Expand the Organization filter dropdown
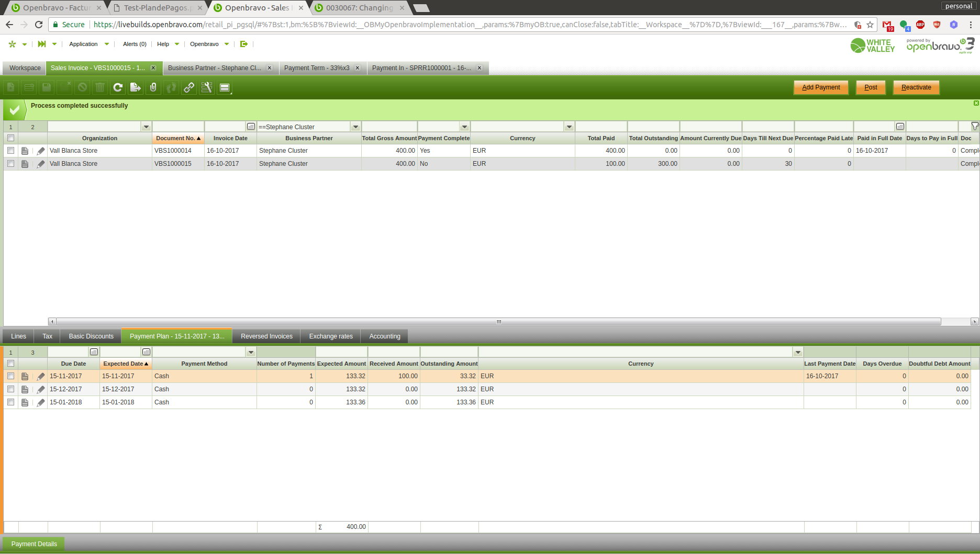The image size is (980, 554). coord(147,127)
